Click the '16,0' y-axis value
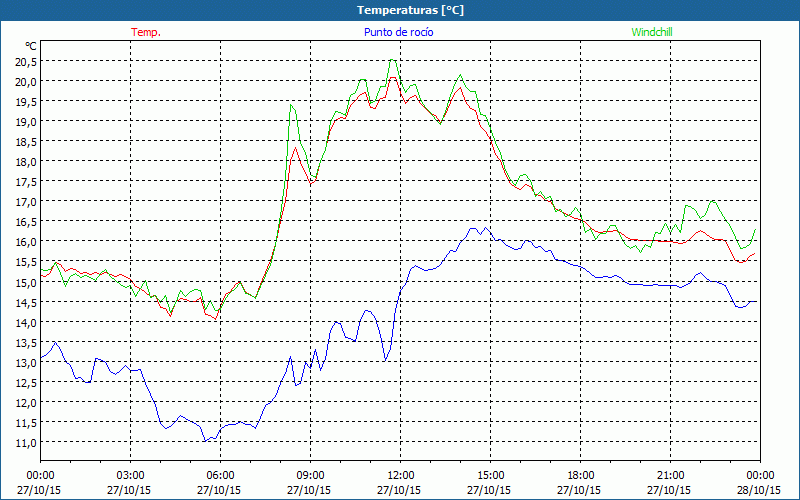Image resolution: width=800 pixels, height=500 pixels. click(x=26, y=242)
